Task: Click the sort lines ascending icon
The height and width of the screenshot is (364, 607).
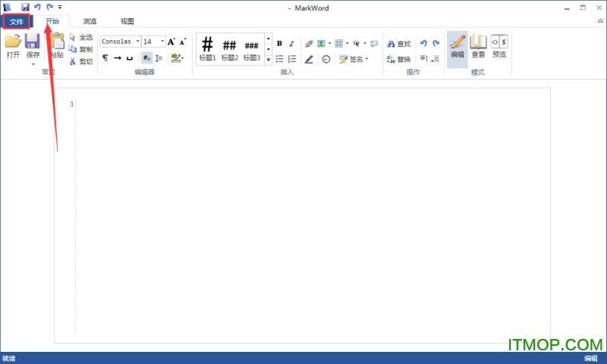Action: (x=424, y=59)
